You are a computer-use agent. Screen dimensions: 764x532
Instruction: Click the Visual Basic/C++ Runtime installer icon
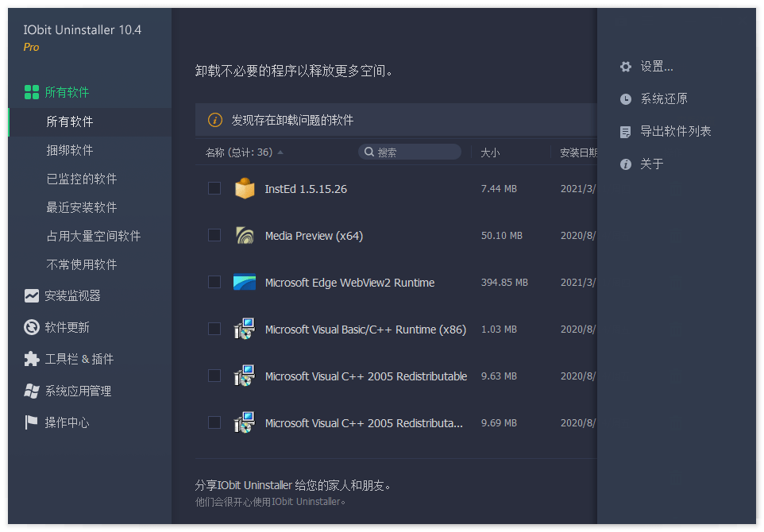point(245,329)
